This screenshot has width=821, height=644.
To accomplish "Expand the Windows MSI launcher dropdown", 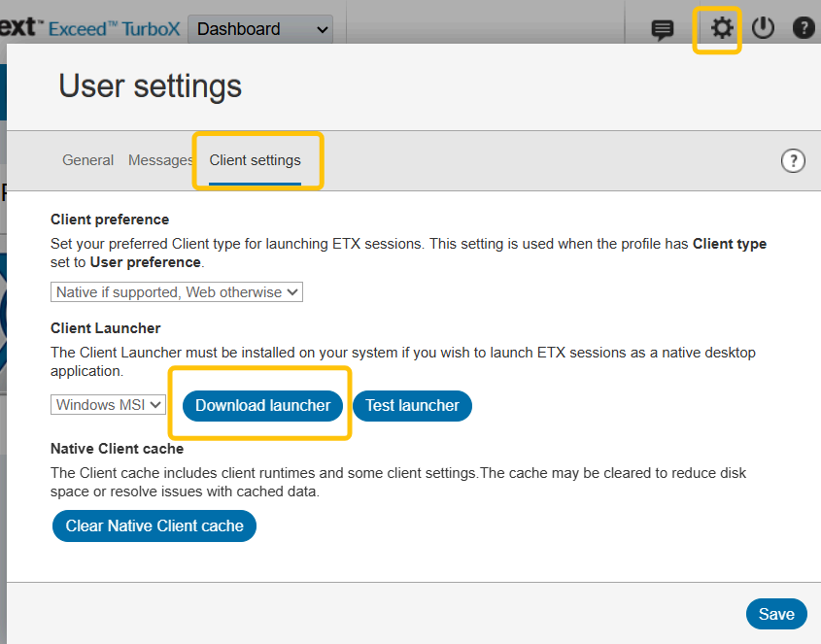I will point(108,405).
